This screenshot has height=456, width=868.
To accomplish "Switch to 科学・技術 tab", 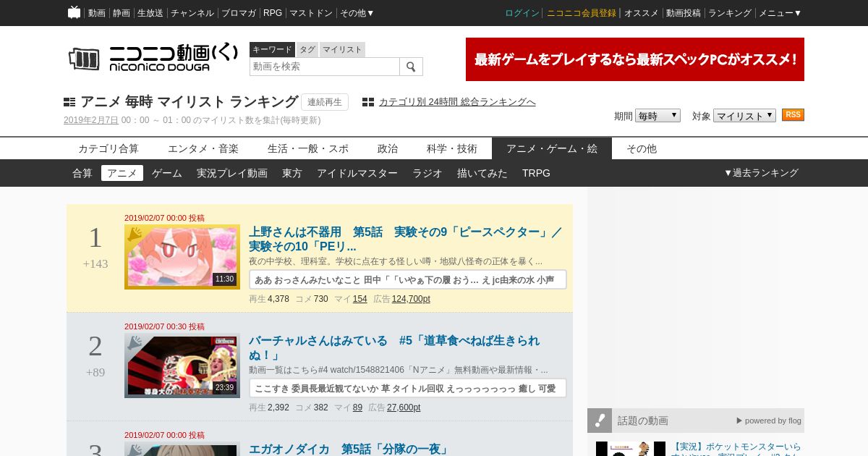I will (x=452, y=148).
